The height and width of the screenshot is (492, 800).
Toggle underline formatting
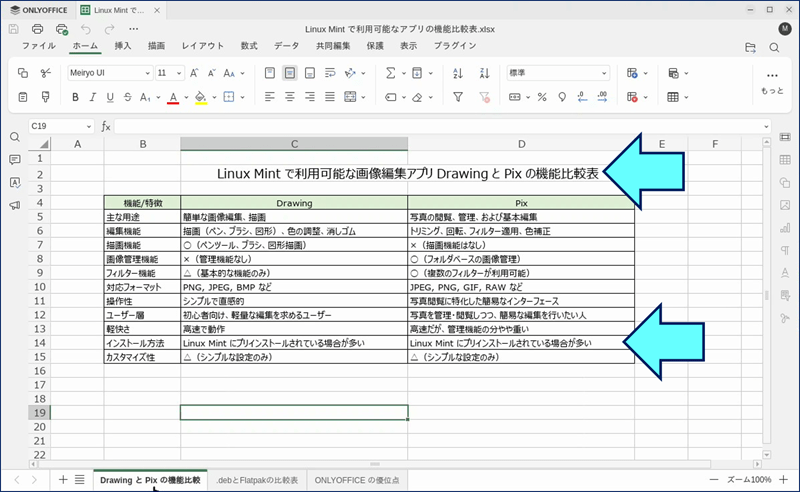(110, 97)
